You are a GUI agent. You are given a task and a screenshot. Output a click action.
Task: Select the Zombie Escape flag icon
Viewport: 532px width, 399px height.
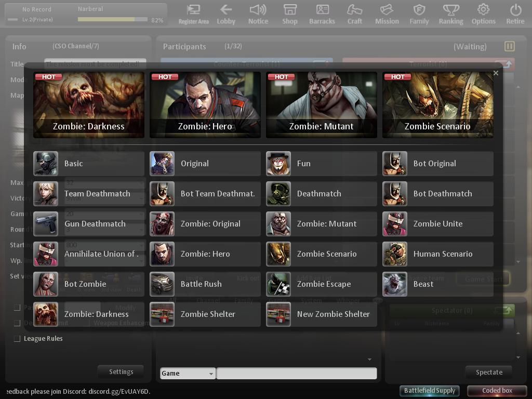278,284
